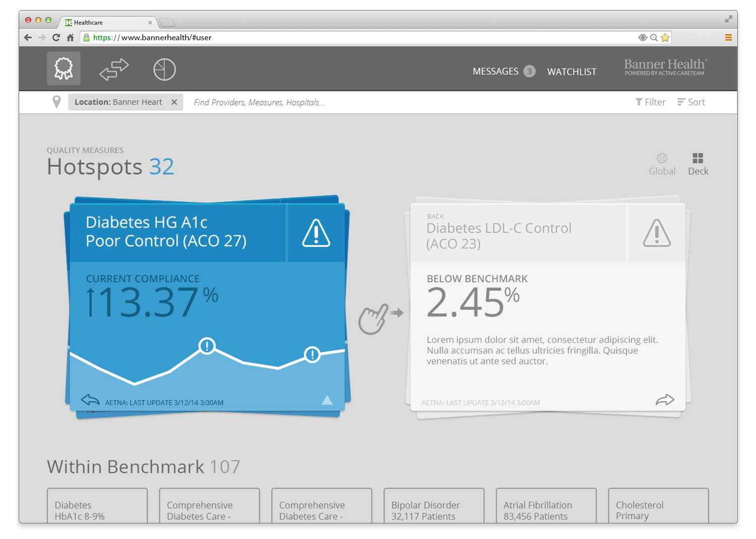The image size is (756, 539).
Task: Open the exchange arrows icon in header
Action: pyautogui.click(x=114, y=70)
